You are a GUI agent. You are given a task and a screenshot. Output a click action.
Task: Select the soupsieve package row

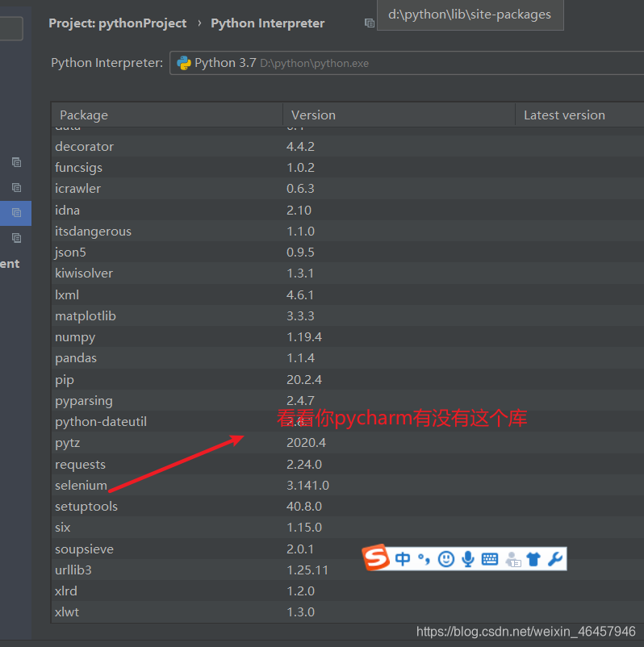coord(348,549)
